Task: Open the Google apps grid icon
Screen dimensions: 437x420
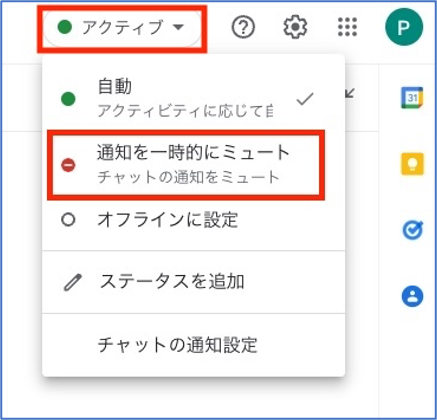Action: [x=347, y=27]
